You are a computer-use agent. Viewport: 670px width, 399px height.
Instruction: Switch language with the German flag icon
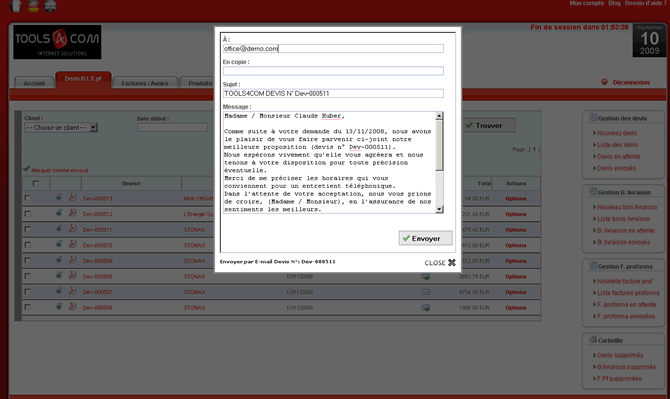[33, 6]
